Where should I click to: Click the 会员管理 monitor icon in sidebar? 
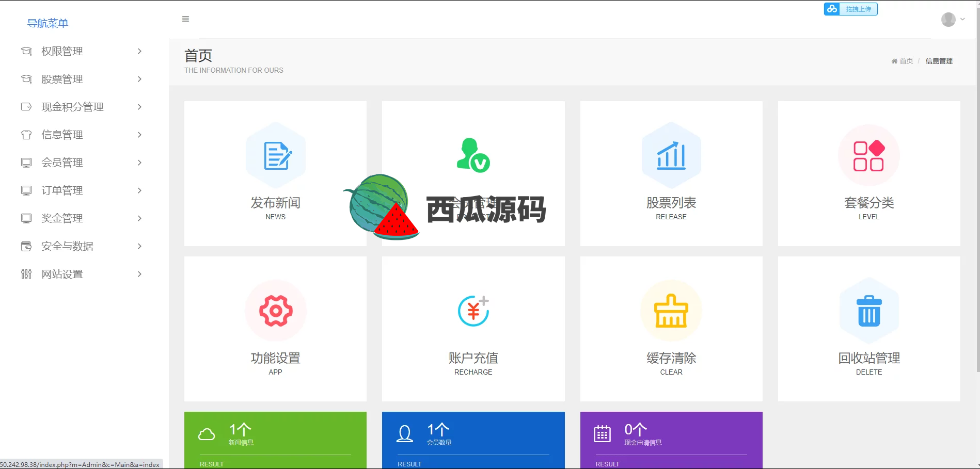click(x=26, y=163)
